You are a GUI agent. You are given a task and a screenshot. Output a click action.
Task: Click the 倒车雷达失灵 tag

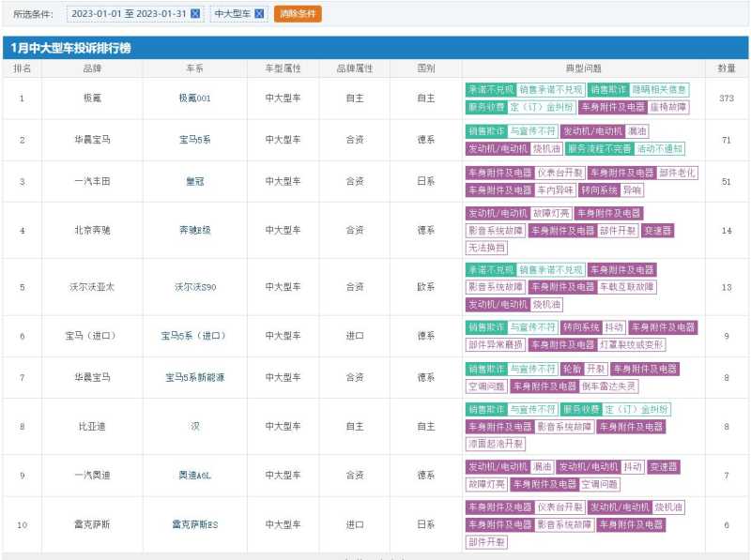point(612,386)
